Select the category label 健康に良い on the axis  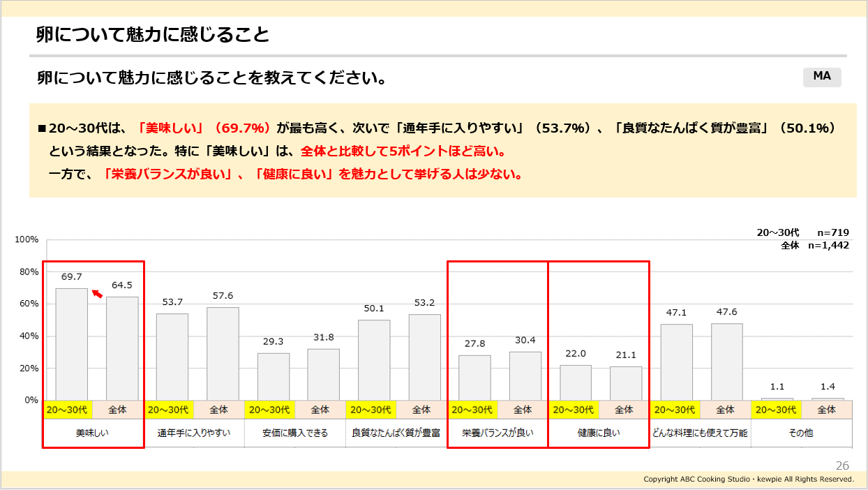pyautogui.click(x=599, y=433)
